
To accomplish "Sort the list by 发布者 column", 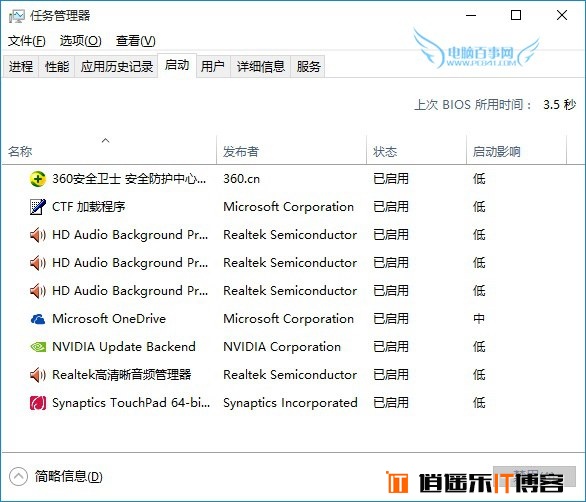I will (x=241, y=151).
